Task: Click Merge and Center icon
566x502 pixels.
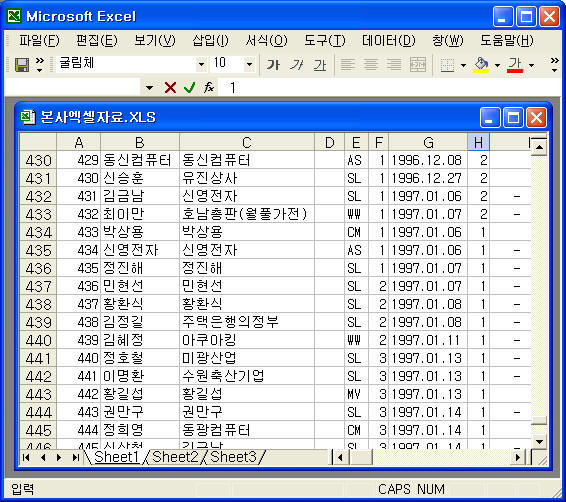Action: coord(418,65)
